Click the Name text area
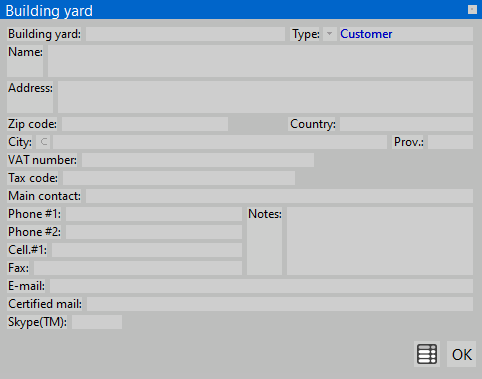 pos(260,61)
